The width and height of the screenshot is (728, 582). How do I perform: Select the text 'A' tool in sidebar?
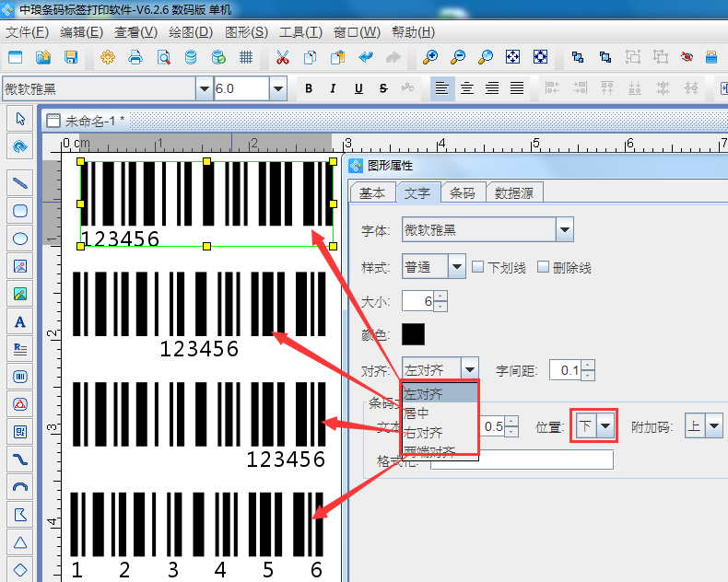pos(19,321)
